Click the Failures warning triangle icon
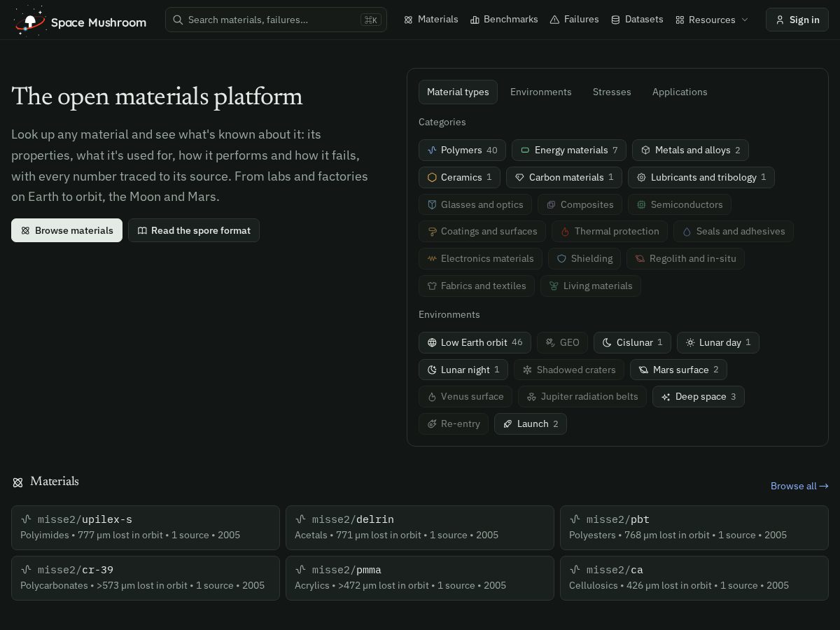The height and width of the screenshot is (630, 840). point(554,20)
